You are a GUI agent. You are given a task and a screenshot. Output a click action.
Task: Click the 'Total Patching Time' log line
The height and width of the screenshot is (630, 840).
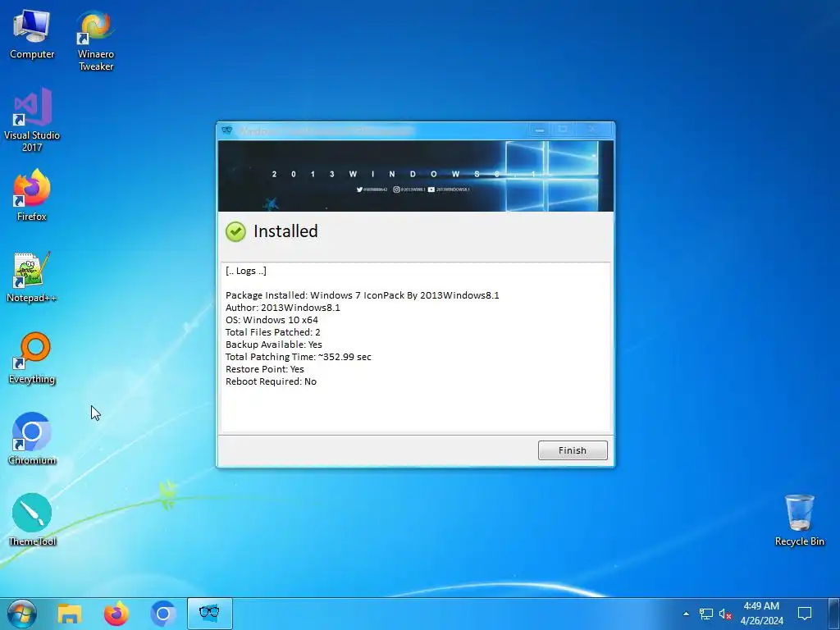point(299,357)
